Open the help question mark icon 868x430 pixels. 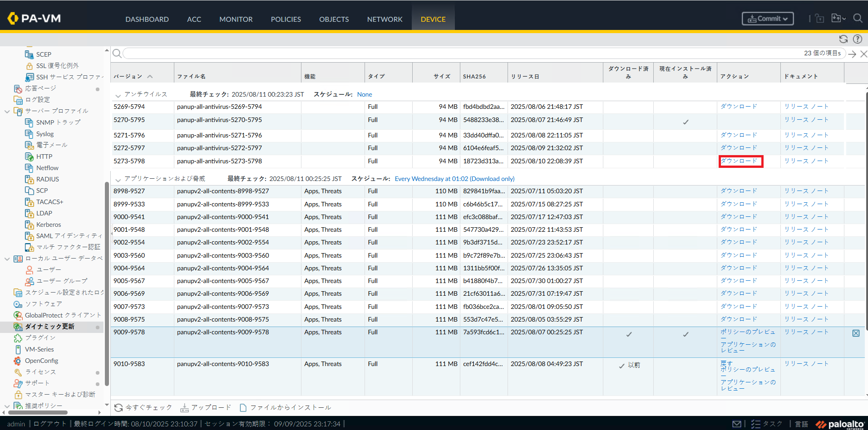(858, 39)
